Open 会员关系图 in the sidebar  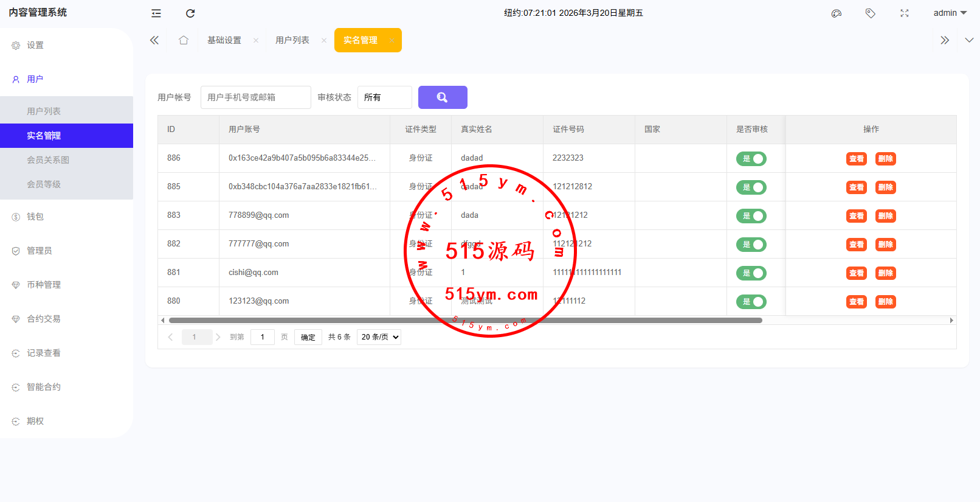48,160
